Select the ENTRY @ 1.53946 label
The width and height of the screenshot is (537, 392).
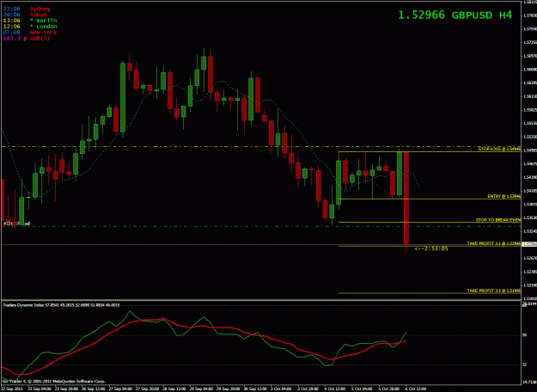504,196
